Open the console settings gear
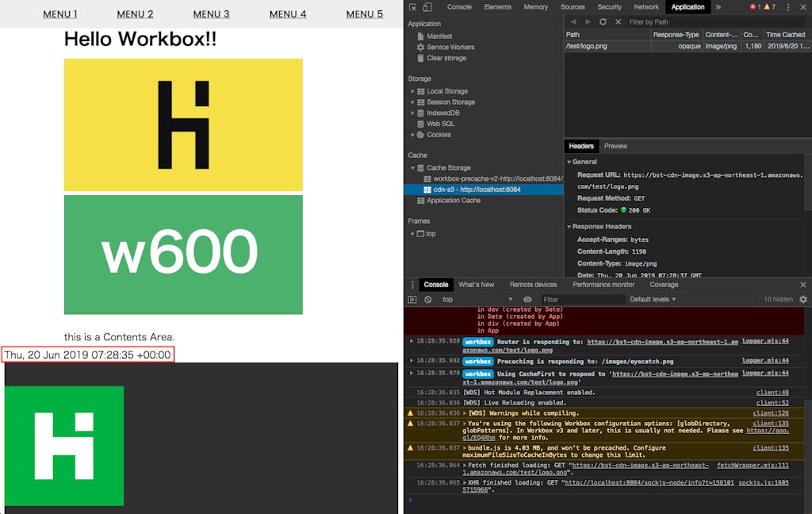The height and width of the screenshot is (514, 812). click(x=803, y=300)
